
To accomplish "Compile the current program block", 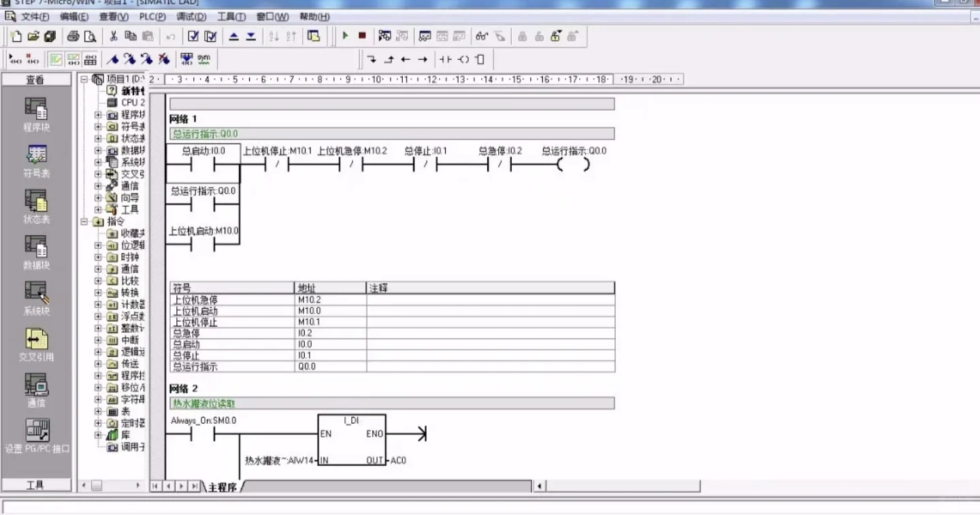I will point(193,37).
